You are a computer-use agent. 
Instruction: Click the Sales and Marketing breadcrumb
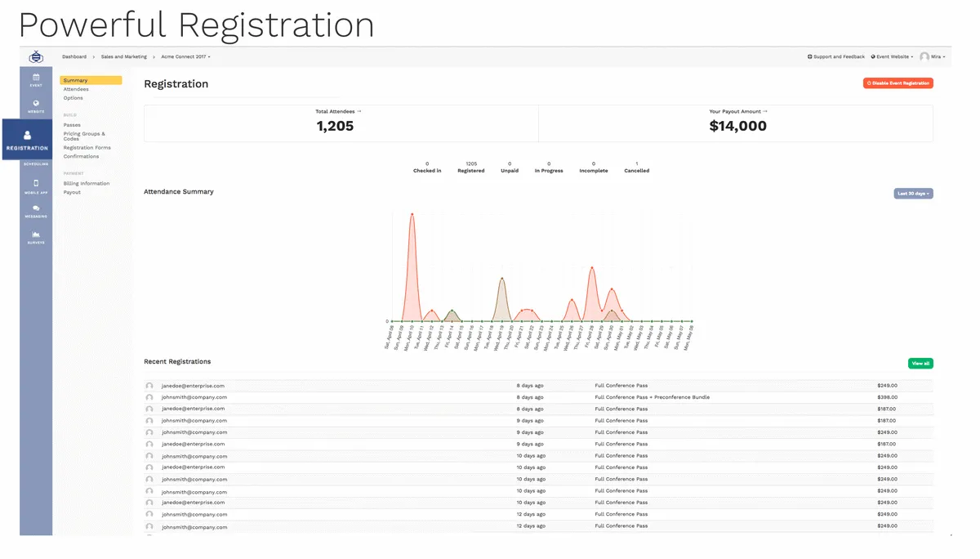[x=124, y=57]
